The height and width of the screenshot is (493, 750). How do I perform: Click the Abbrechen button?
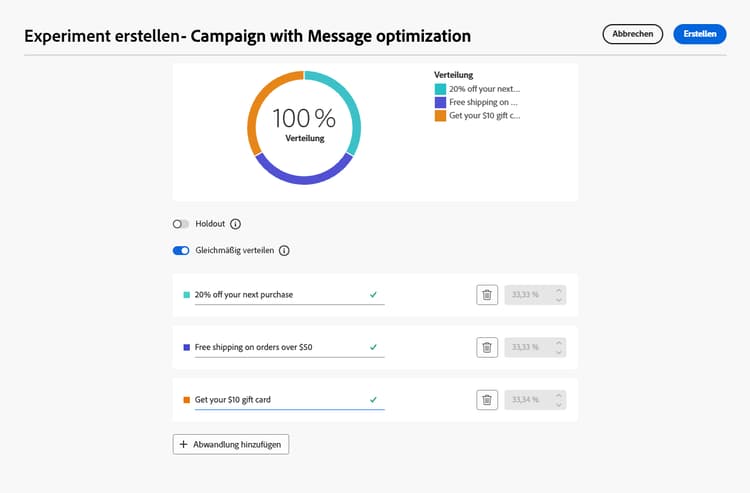tap(632, 34)
